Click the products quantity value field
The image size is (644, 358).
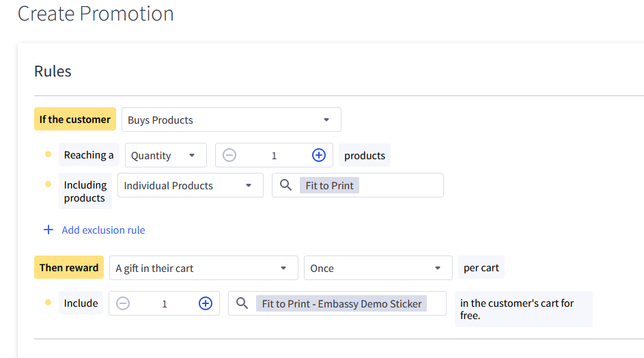click(x=274, y=156)
